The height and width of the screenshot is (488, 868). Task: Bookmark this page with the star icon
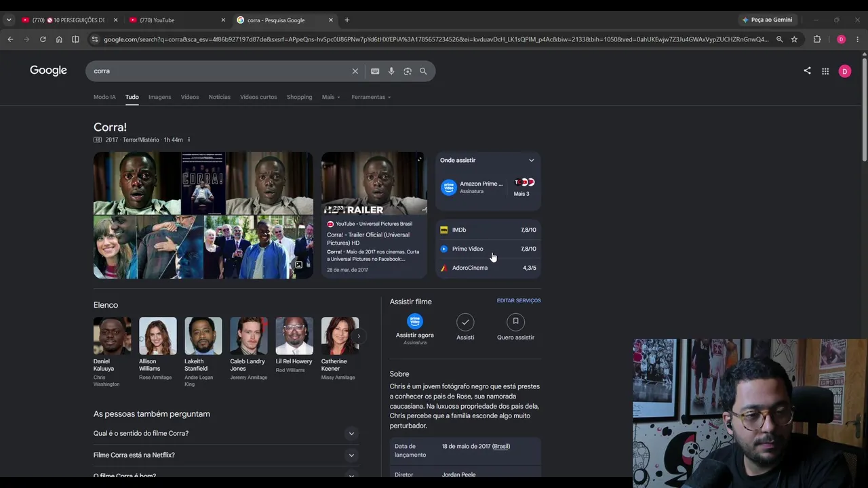click(794, 39)
